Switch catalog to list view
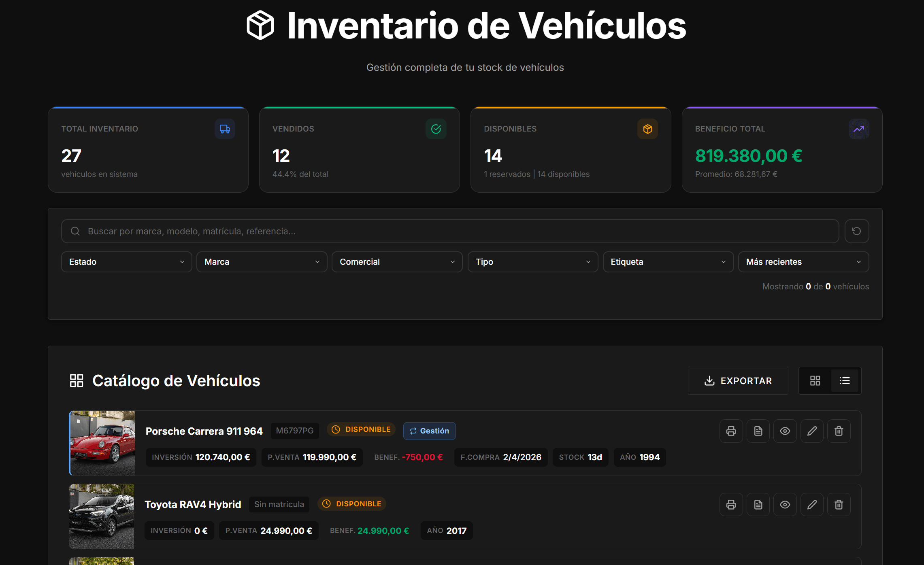 845,380
